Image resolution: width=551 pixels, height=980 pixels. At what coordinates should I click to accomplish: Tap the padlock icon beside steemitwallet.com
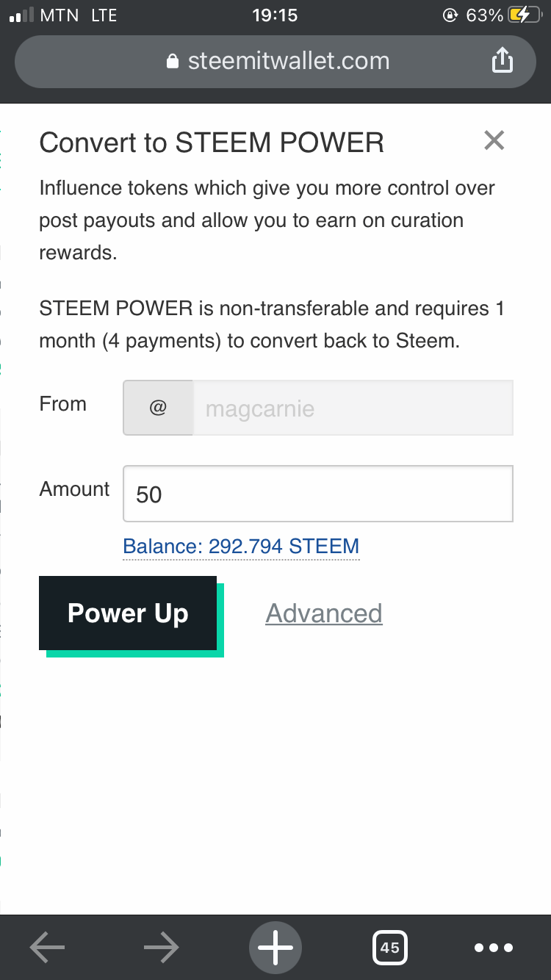pos(173,61)
